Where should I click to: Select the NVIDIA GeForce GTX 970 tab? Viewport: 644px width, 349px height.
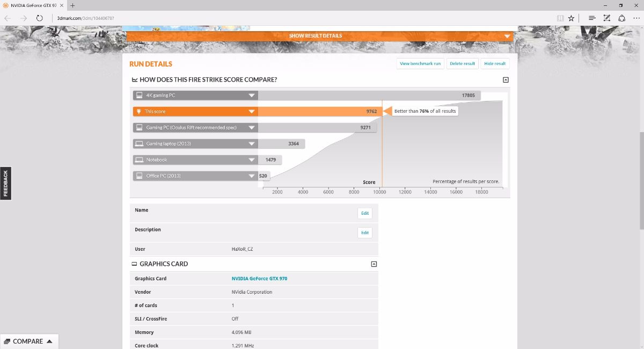(33, 5)
